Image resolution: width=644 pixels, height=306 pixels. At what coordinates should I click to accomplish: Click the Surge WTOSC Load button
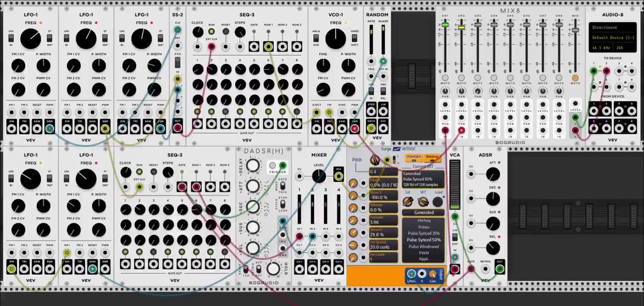(x=437, y=201)
